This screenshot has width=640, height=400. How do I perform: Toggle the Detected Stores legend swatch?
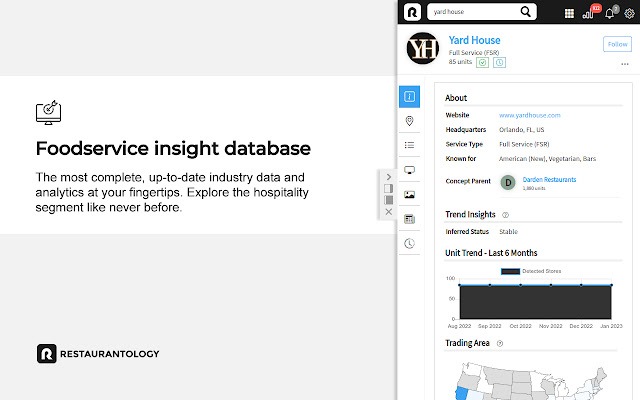pyautogui.click(x=510, y=271)
